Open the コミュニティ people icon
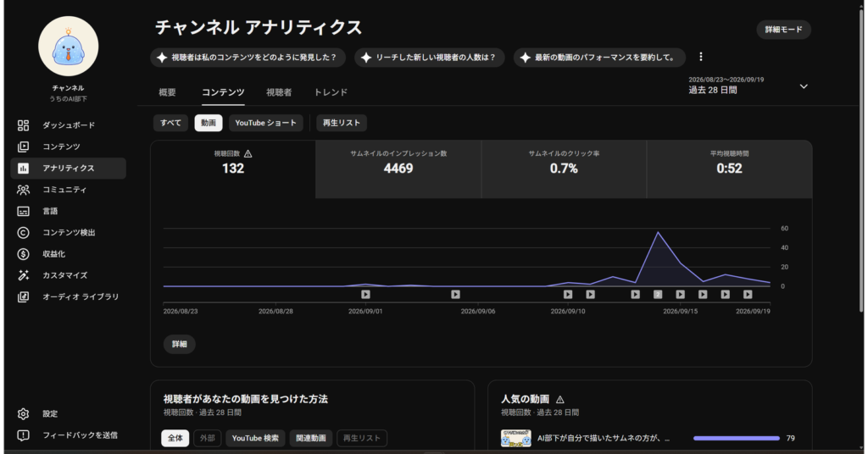This screenshot has width=868, height=454. coord(23,191)
